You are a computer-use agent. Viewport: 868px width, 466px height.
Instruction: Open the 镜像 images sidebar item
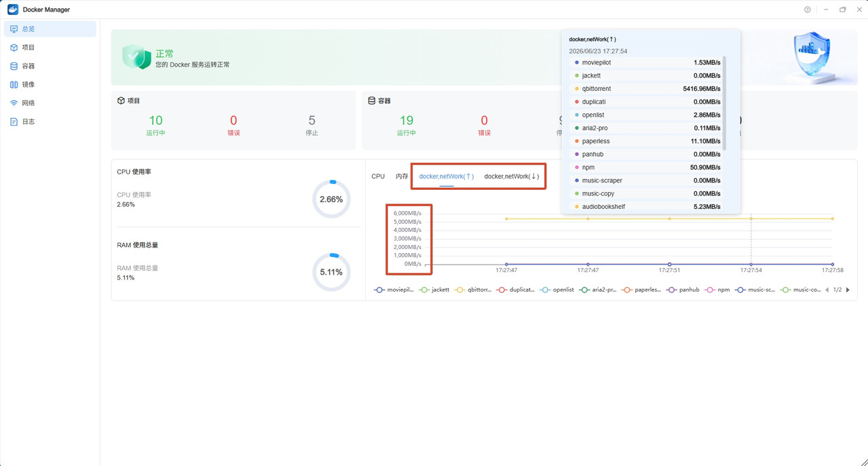pos(50,84)
